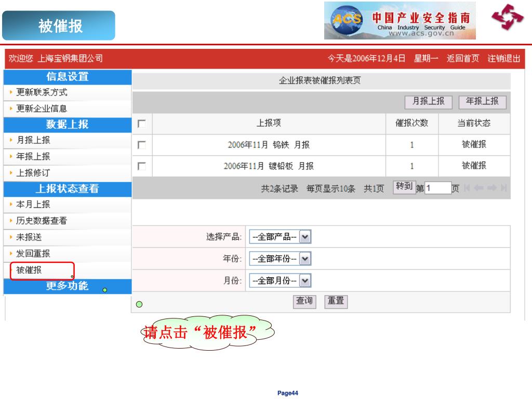The image size is (532, 399).
Task: Click the 当前状态 column header
Action: [x=474, y=123]
